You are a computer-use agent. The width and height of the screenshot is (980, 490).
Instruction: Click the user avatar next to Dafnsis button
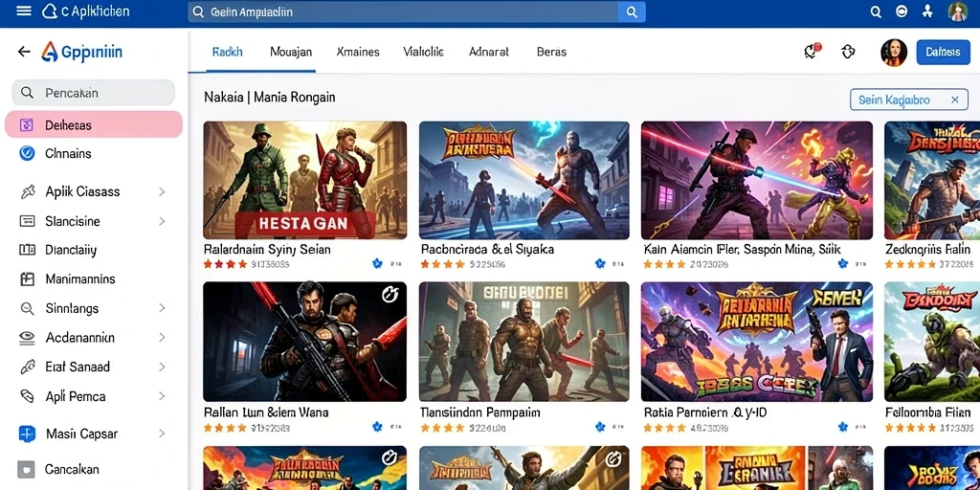tap(894, 53)
